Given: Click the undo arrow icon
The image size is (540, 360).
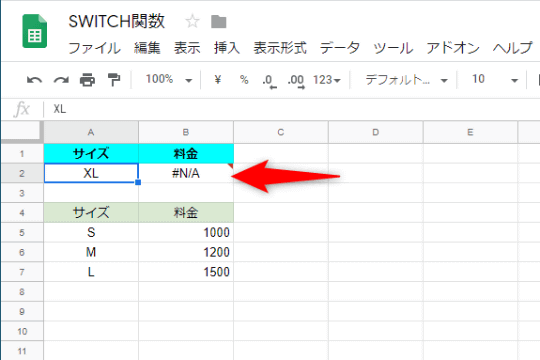Looking at the screenshot, I should [x=34, y=80].
